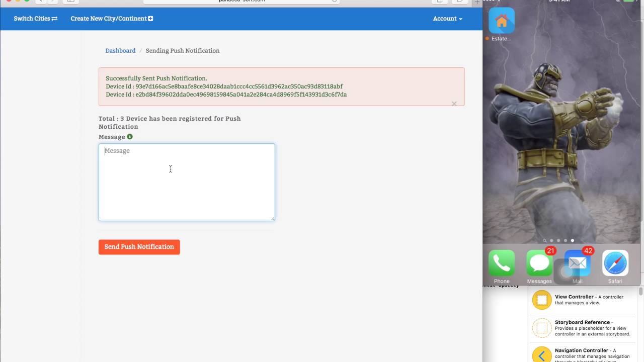Click the View Controller description text
This screenshot has width=644, height=362.
pyautogui.click(x=589, y=300)
